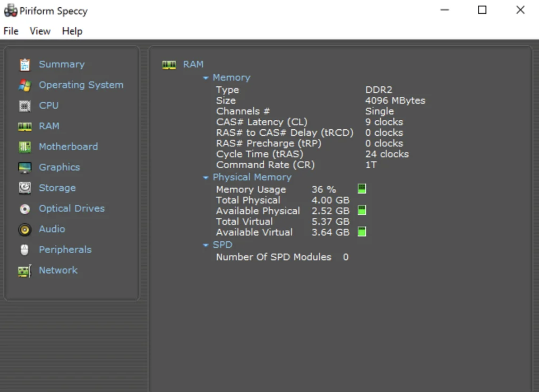Click the Motherboard icon
The width and height of the screenshot is (539, 392).
[25, 147]
